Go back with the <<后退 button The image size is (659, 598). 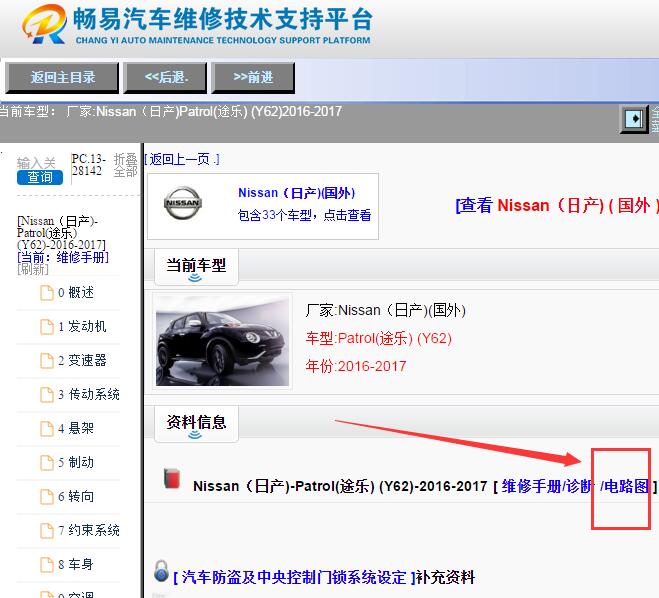(x=165, y=77)
